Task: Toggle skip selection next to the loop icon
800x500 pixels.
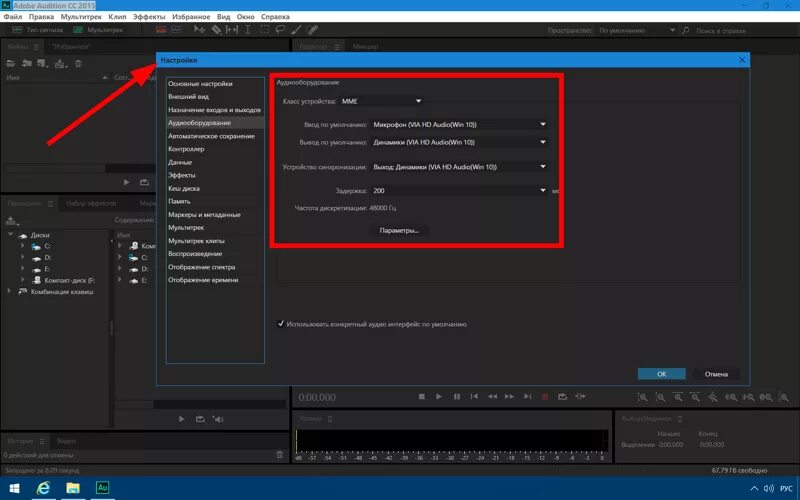Action: tap(580, 396)
